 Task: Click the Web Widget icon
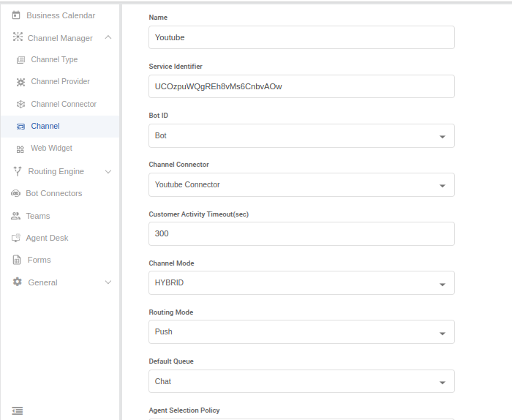(20, 149)
